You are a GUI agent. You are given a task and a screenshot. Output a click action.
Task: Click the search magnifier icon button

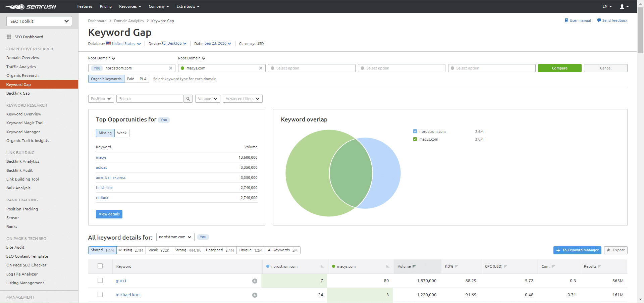pos(188,99)
